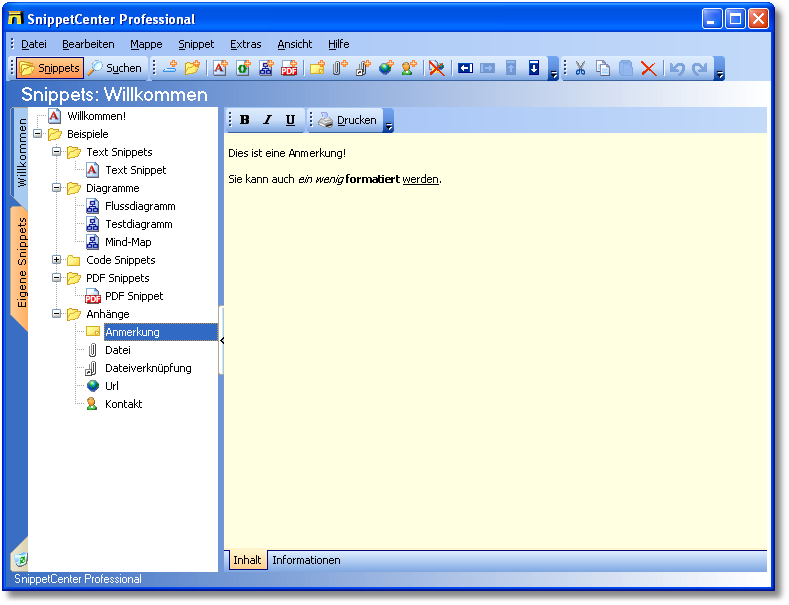The image size is (789, 605).
Task: Click the greyed move right arrow icon
Action: (488, 67)
